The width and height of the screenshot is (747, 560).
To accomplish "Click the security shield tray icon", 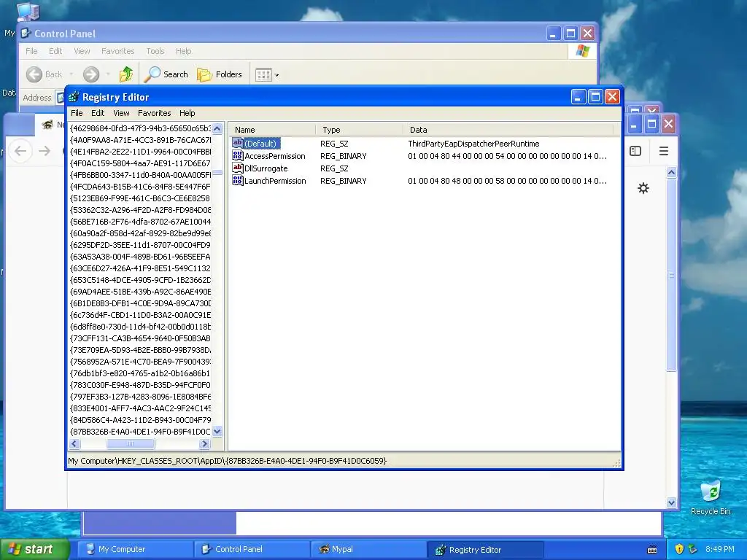I will 679,549.
